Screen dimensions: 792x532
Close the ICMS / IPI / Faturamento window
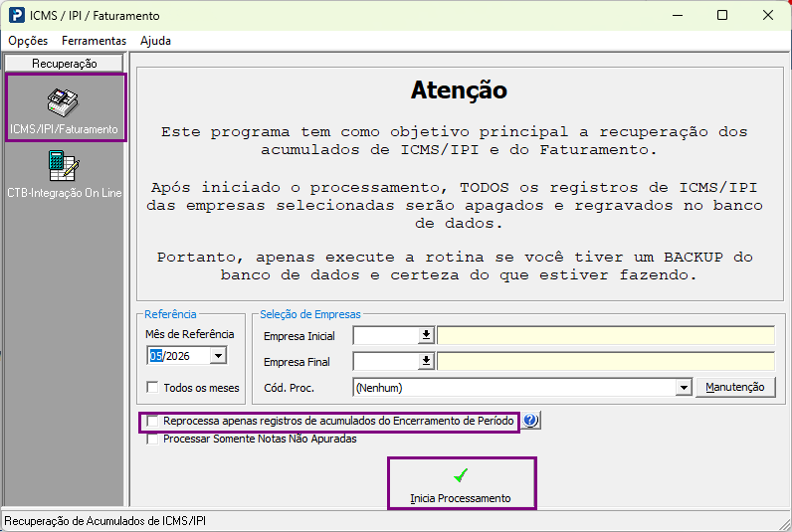tap(768, 15)
